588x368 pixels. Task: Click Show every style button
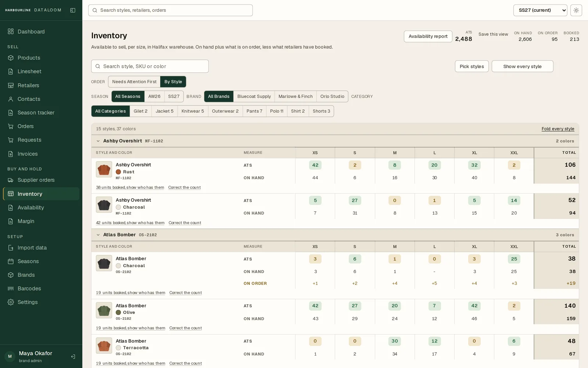point(523,66)
